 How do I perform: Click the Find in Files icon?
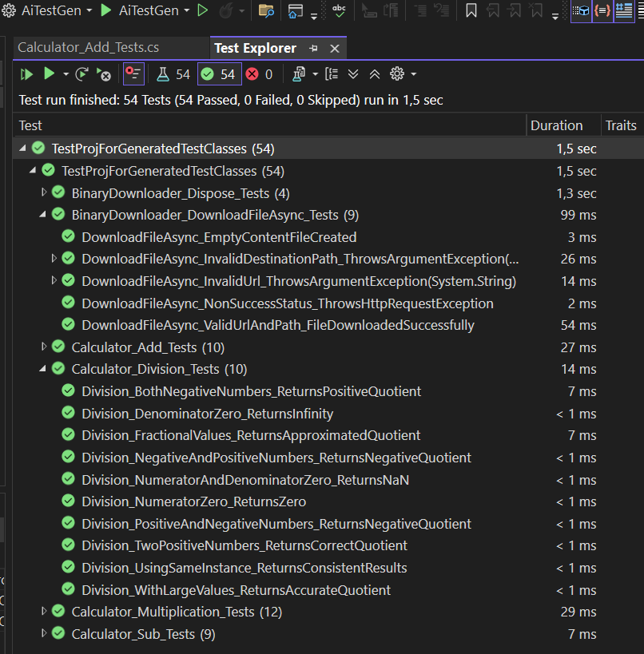[266, 10]
